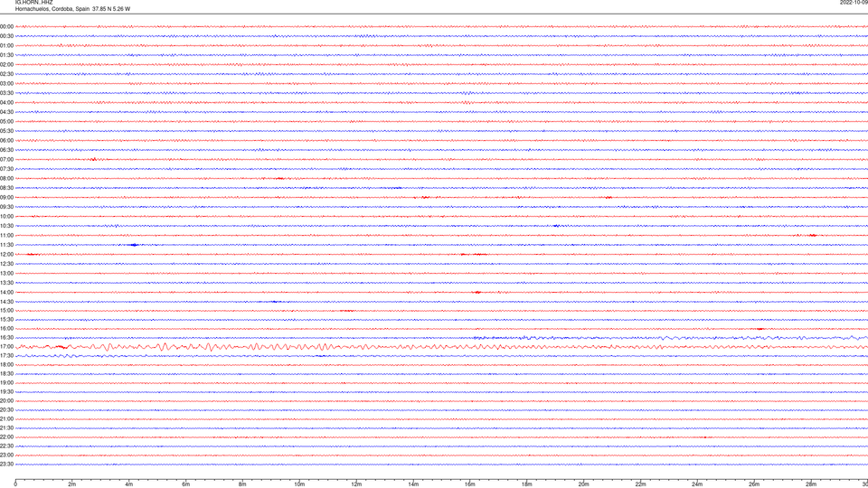Click the 2m tick label on the time axis
The height and width of the screenshot is (488, 868).
point(72,484)
